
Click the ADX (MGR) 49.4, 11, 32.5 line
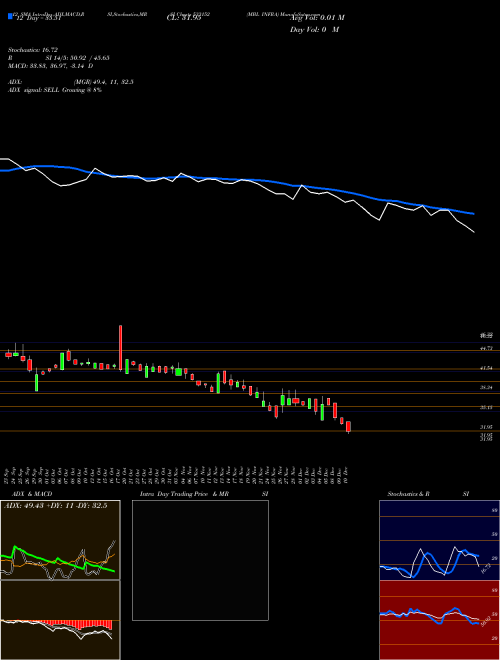click(71, 82)
